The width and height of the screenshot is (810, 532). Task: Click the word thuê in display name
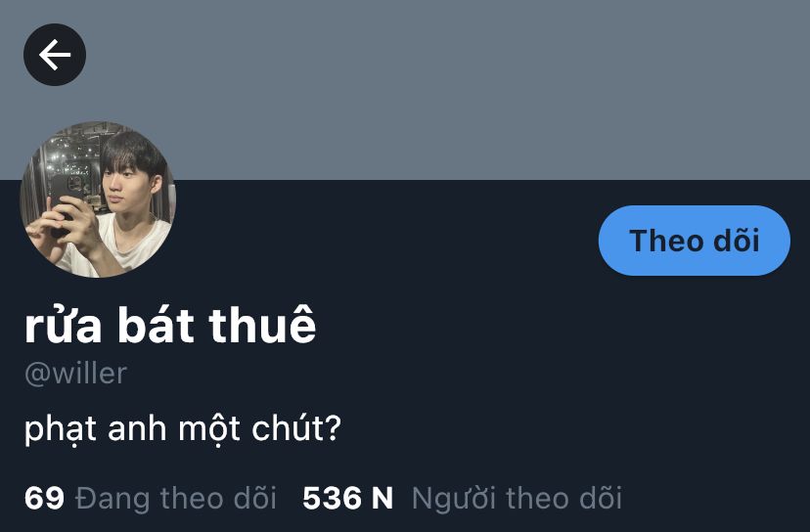pyautogui.click(x=263, y=326)
